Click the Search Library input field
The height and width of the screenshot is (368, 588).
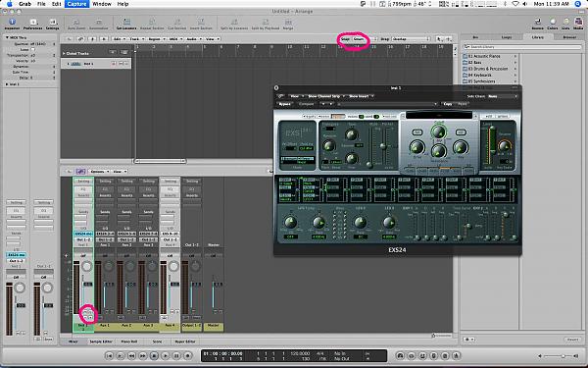(x=522, y=47)
